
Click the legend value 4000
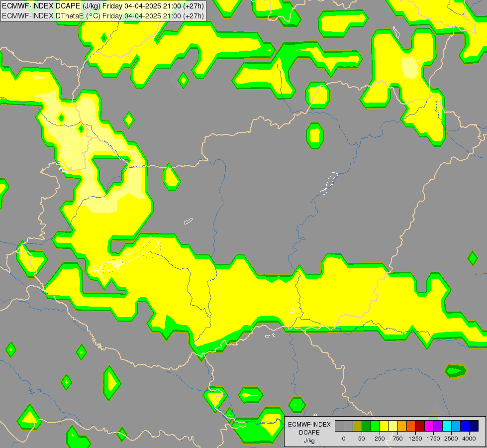pos(469,439)
